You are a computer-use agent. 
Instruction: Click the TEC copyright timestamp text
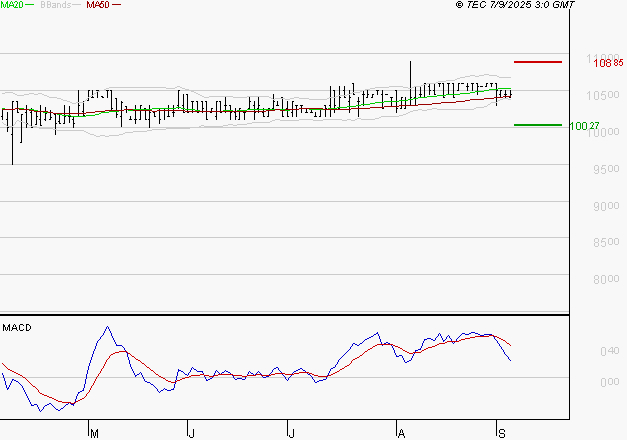[515, 5]
